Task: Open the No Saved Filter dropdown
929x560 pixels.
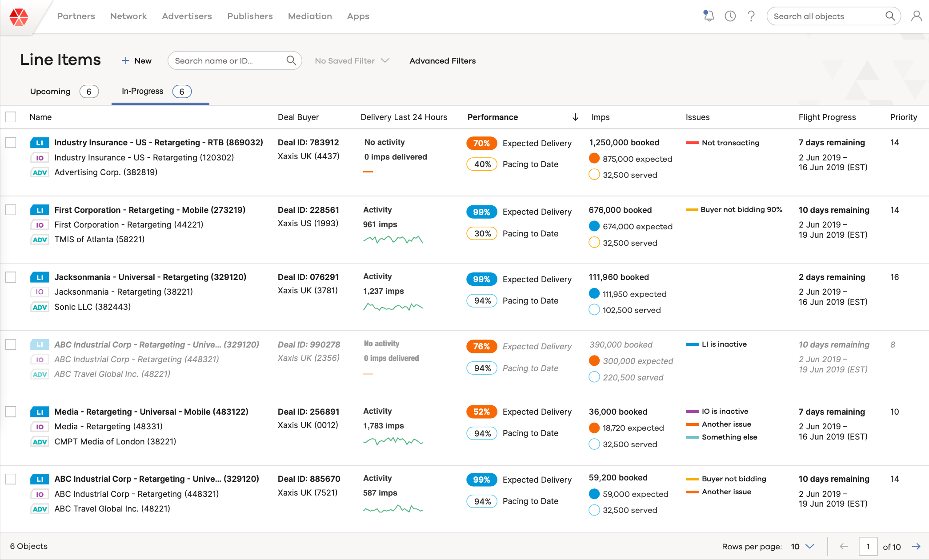Action: (352, 60)
